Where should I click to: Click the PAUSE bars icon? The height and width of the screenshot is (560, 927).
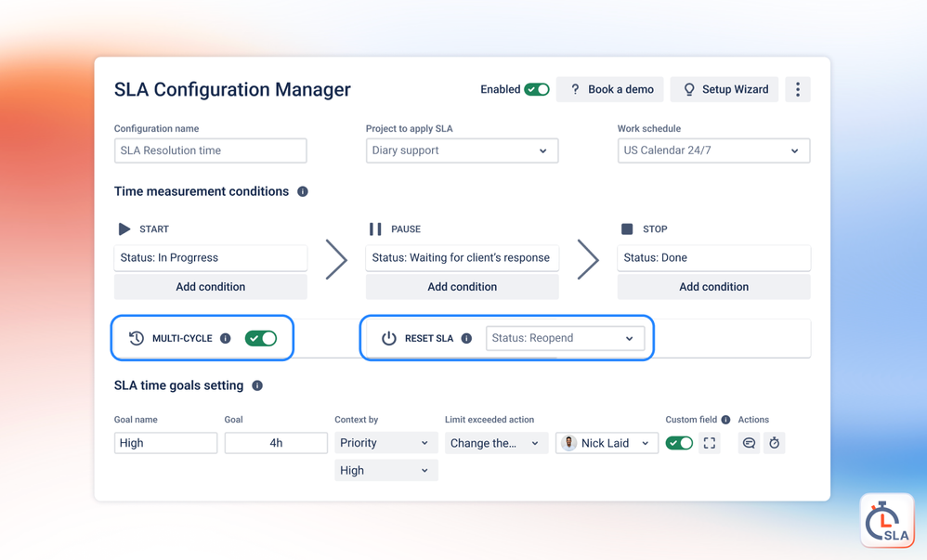[x=375, y=228]
